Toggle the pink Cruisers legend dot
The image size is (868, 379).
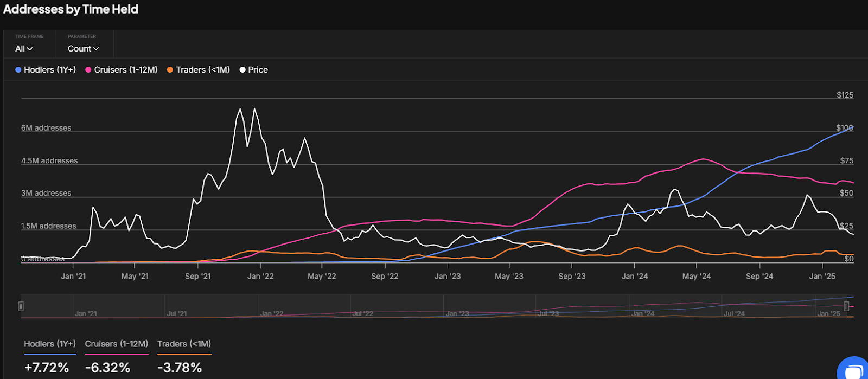point(88,70)
